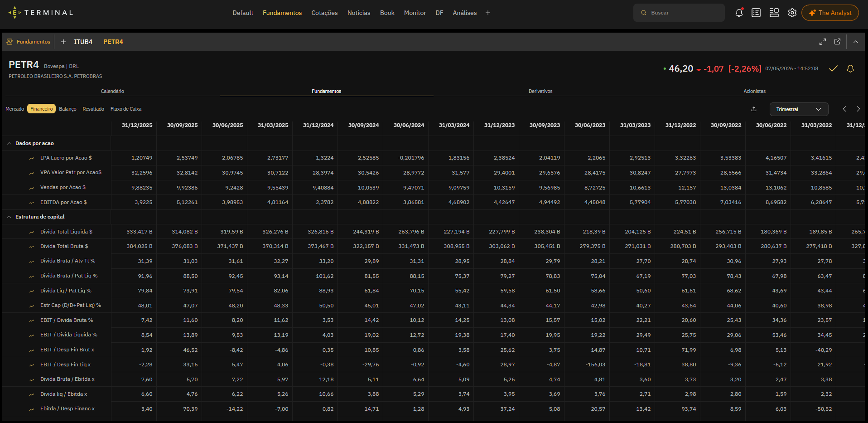
Task: Open the layout manager icon
Action: [x=774, y=13]
